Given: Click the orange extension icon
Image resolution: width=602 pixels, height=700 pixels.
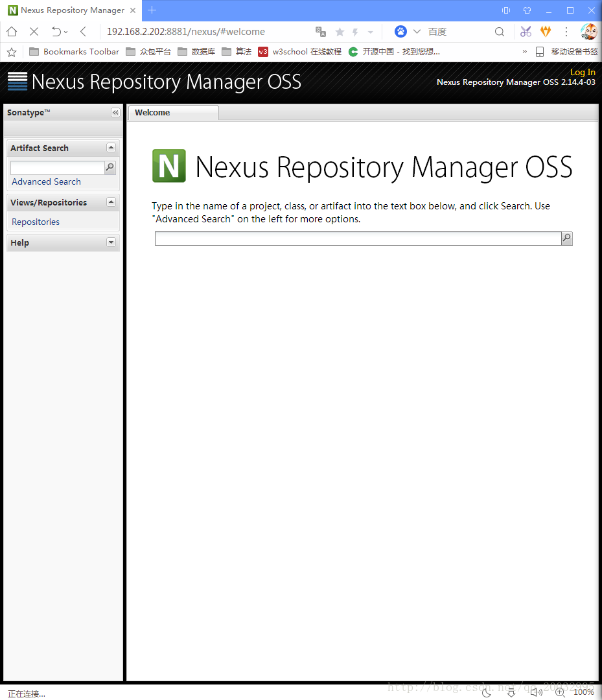Looking at the screenshot, I should 546,31.
